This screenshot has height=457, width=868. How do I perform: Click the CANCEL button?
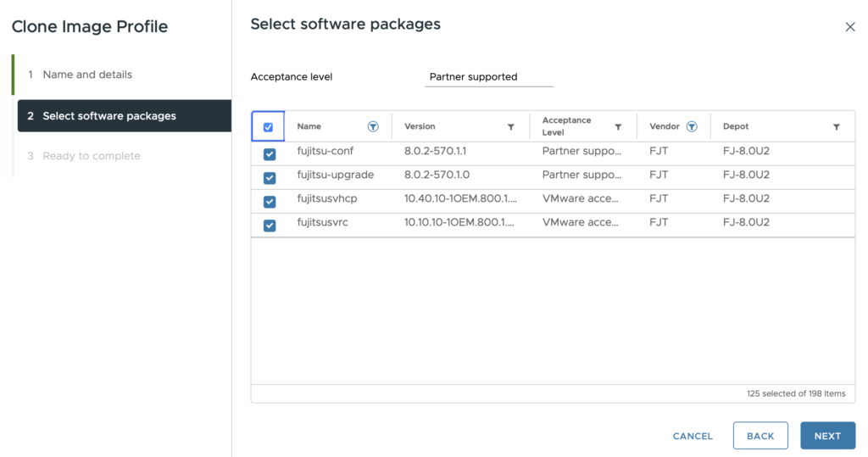point(693,436)
